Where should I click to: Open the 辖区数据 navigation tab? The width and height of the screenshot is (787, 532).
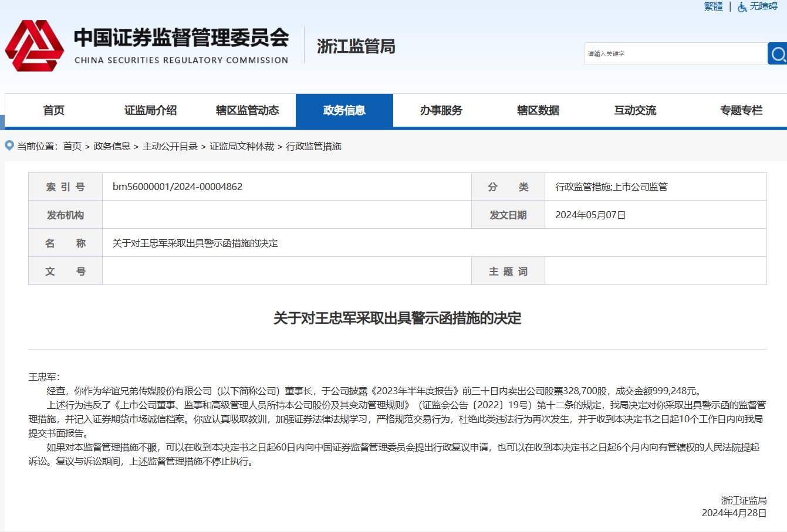[538, 110]
